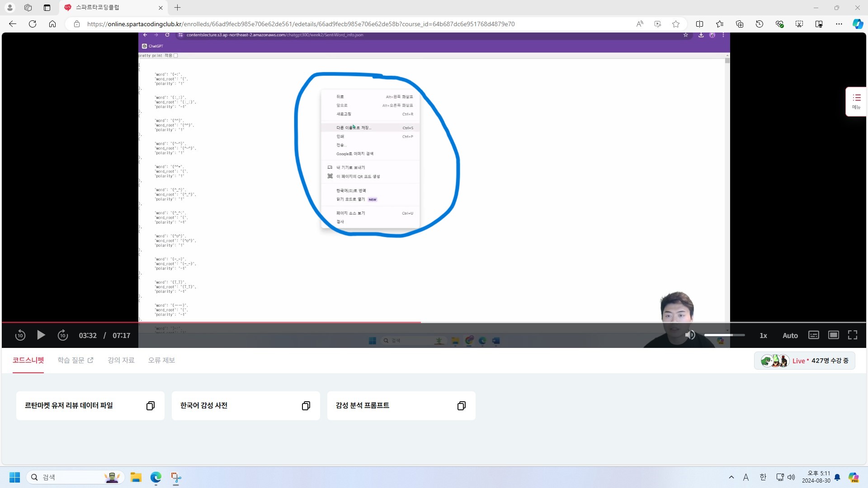Open the Auto video quality selector
Screen dimensions: 868x488
tap(790, 335)
